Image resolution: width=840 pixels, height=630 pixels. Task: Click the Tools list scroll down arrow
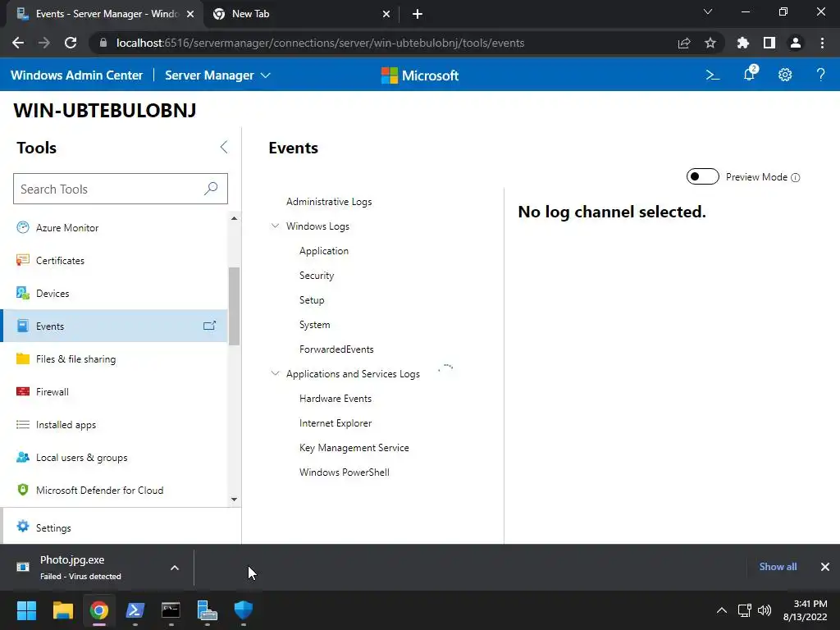pos(234,500)
